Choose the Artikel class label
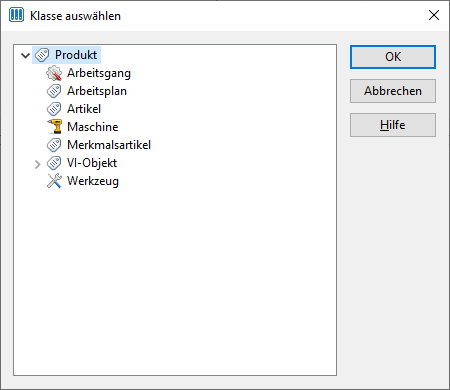 pos(84,109)
